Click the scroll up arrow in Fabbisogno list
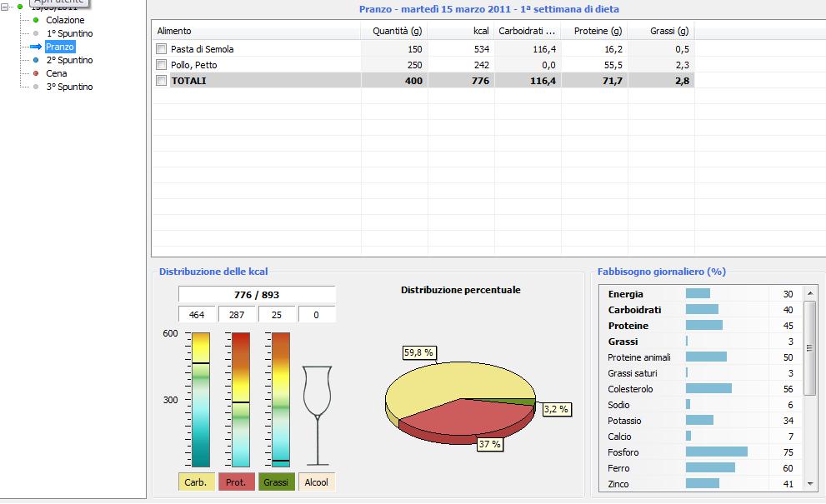The height and width of the screenshot is (504, 826). click(810, 293)
